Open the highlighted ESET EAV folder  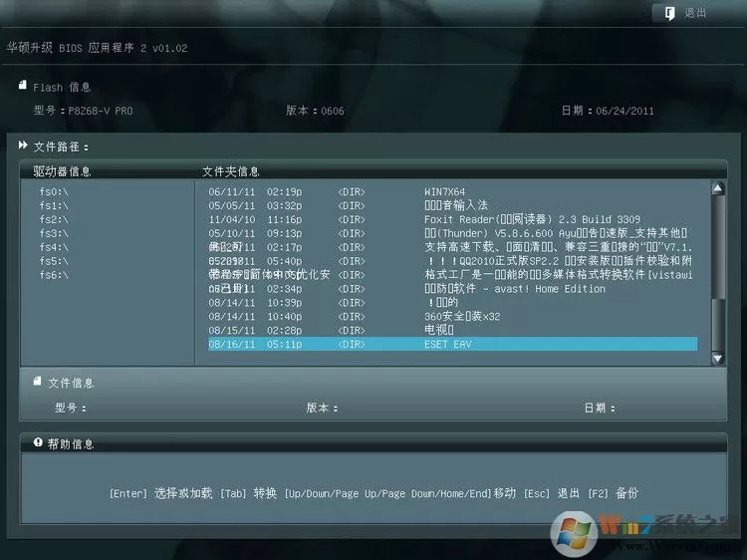452,344
